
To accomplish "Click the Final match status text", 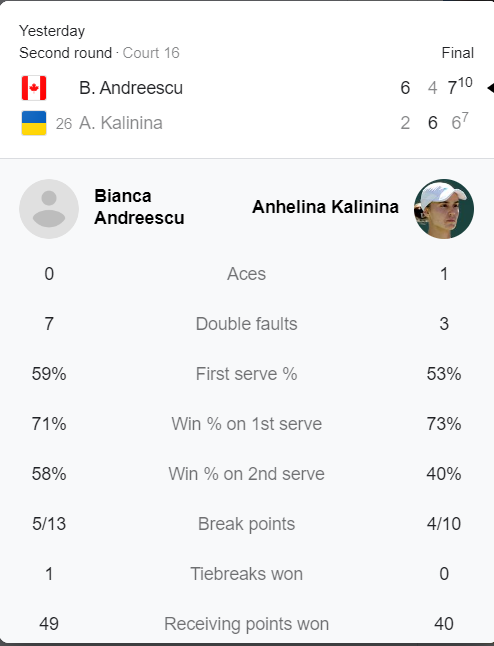I will coord(458,53).
